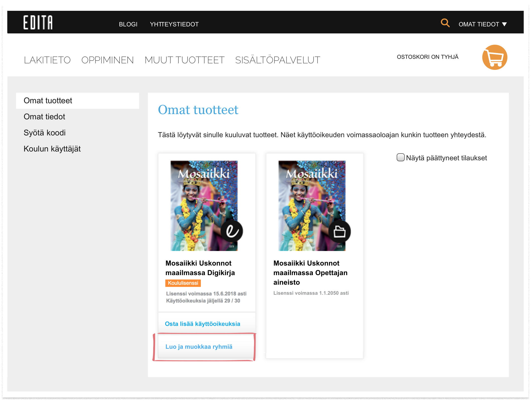The image size is (532, 402).
Task: Open SISÄLTÖPALVELUT main menu
Action: [x=278, y=60]
